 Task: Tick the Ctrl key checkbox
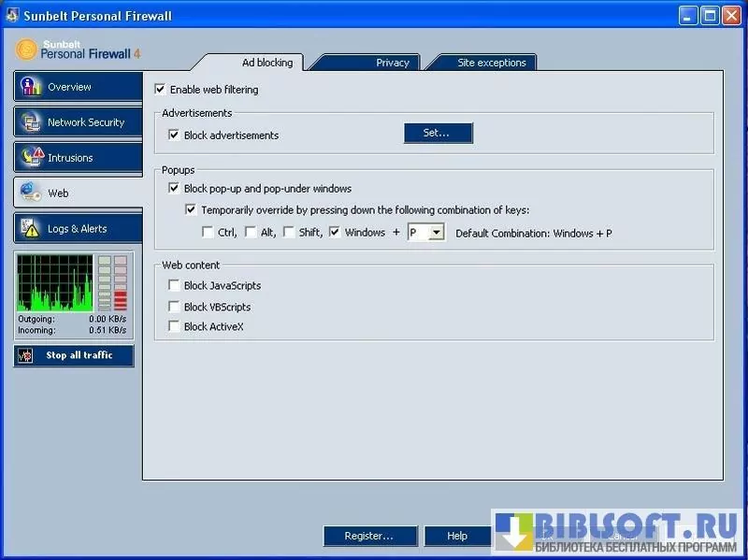pos(208,233)
